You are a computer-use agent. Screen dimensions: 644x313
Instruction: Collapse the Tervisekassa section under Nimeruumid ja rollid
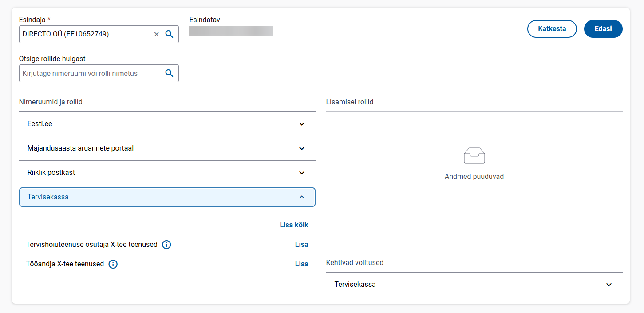pos(302,197)
